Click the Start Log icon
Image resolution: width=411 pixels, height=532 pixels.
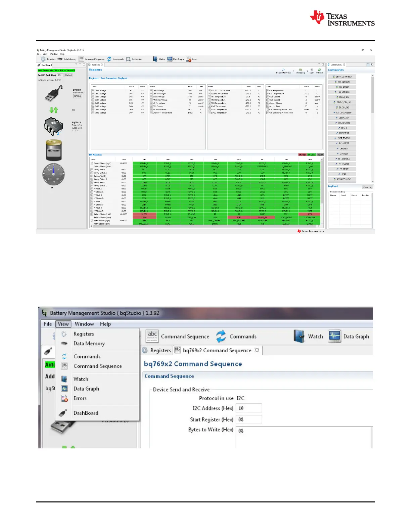pyautogui.click(x=300, y=70)
